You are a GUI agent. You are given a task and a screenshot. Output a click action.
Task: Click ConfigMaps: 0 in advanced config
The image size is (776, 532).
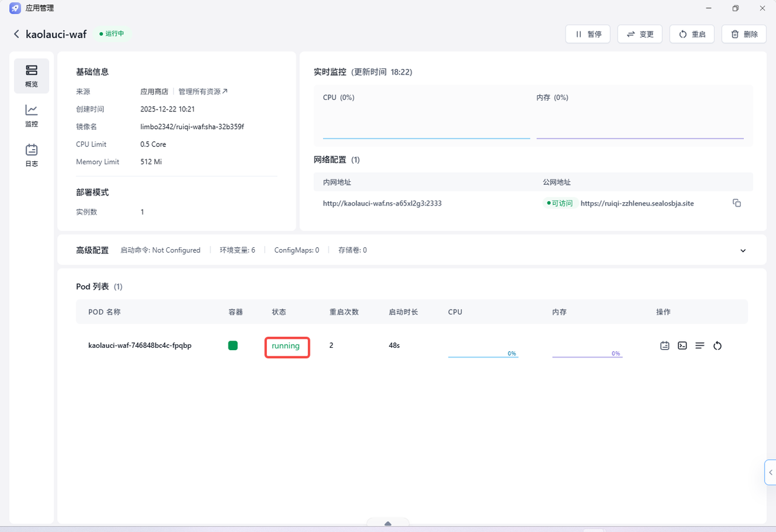[x=296, y=250]
